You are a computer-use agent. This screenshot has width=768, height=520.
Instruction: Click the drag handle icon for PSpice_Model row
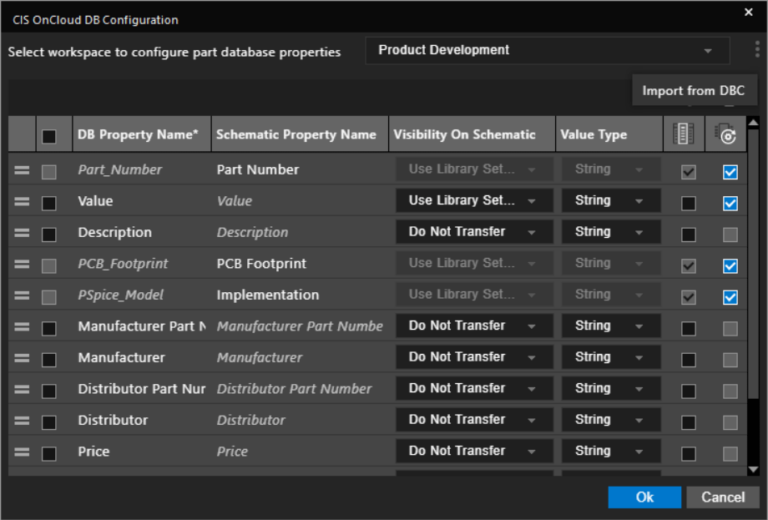pyautogui.click(x=22, y=296)
